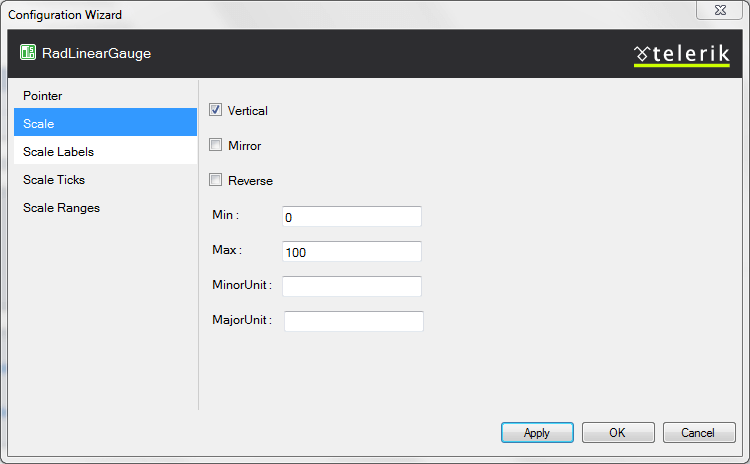Screen dimensions: 750x464
Task: Click the OK button
Action: click(x=618, y=432)
